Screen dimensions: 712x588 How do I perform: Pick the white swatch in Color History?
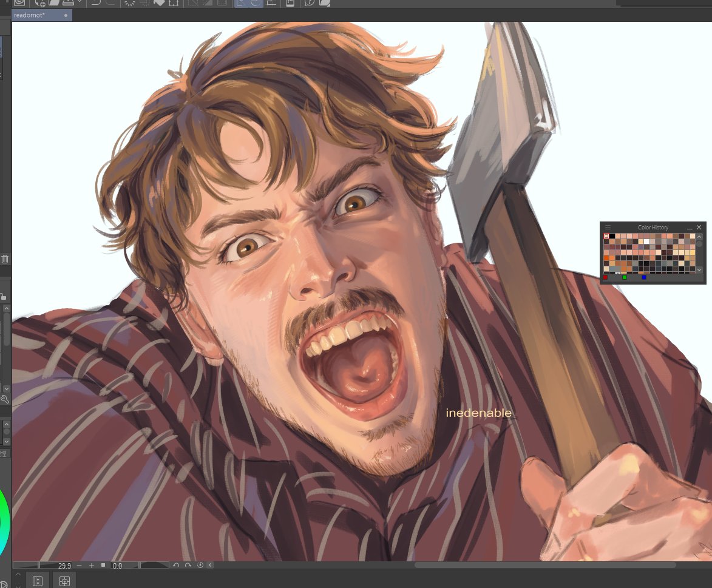pyautogui.click(x=646, y=242)
